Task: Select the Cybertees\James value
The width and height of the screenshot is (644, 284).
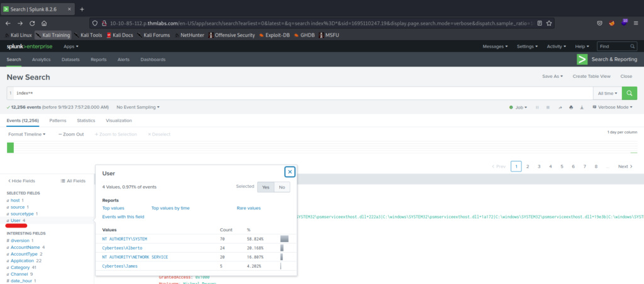Action: point(120,266)
